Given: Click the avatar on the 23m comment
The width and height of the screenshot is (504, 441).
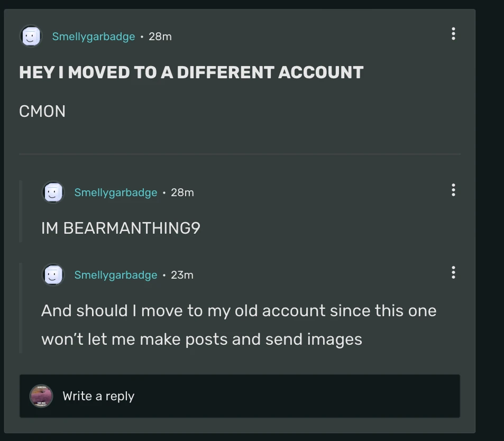Looking at the screenshot, I should click(x=53, y=274).
